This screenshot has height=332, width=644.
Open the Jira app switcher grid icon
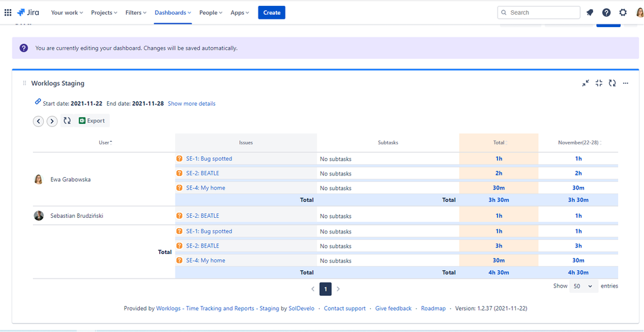[x=8, y=12]
